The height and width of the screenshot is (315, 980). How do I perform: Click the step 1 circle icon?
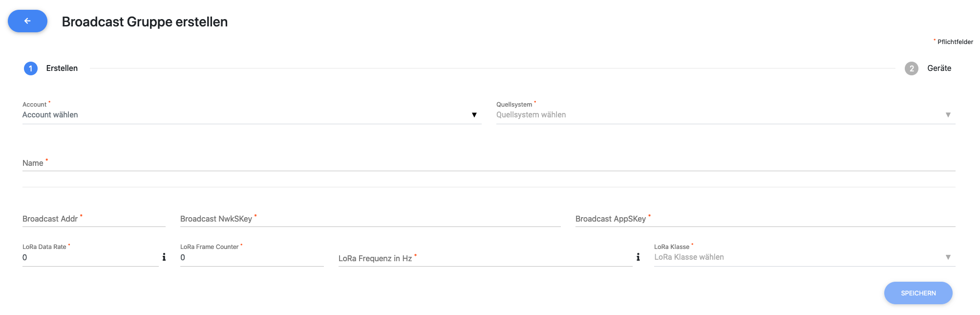click(x=31, y=68)
